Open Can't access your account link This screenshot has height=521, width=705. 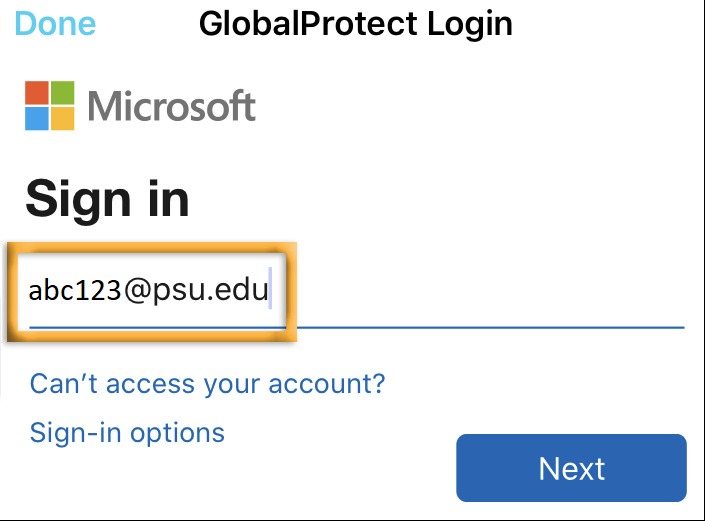click(207, 383)
